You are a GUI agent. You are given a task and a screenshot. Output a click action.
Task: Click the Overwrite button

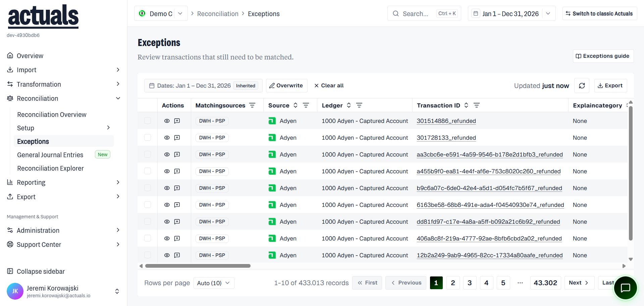[286, 86]
